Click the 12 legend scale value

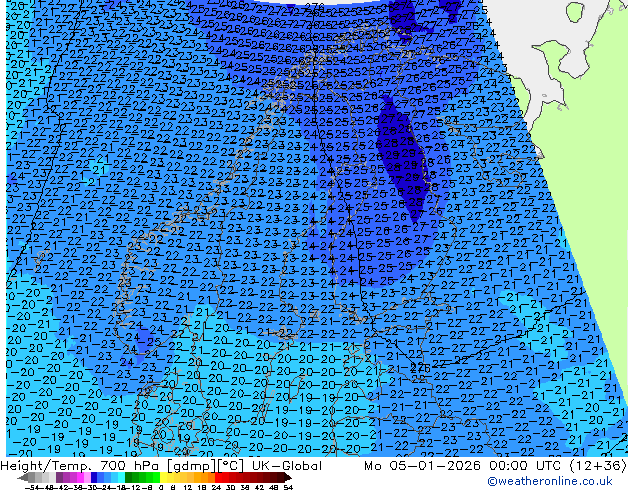pyautogui.click(x=188, y=488)
